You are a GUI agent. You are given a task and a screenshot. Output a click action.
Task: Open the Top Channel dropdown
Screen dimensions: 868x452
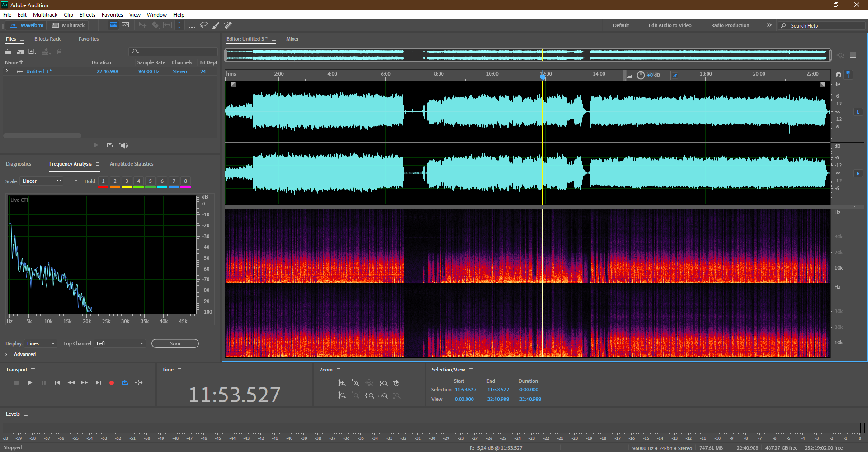click(x=120, y=343)
